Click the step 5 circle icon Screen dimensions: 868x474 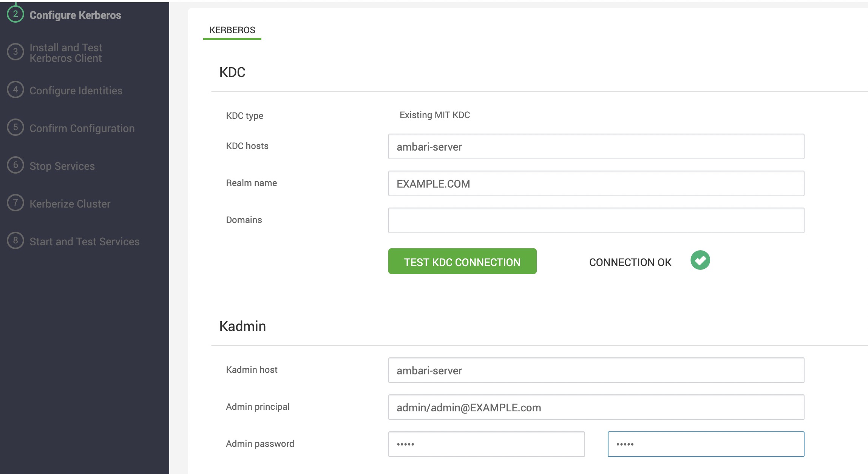click(15, 128)
